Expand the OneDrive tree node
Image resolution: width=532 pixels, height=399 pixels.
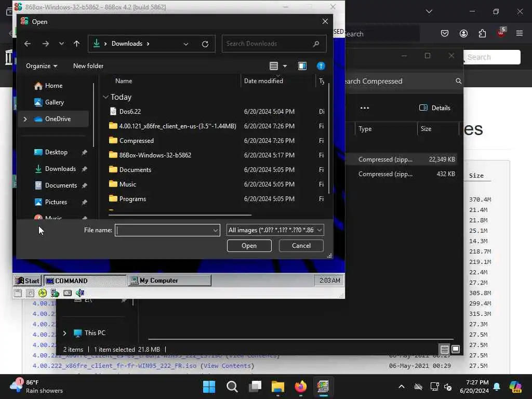click(x=25, y=119)
